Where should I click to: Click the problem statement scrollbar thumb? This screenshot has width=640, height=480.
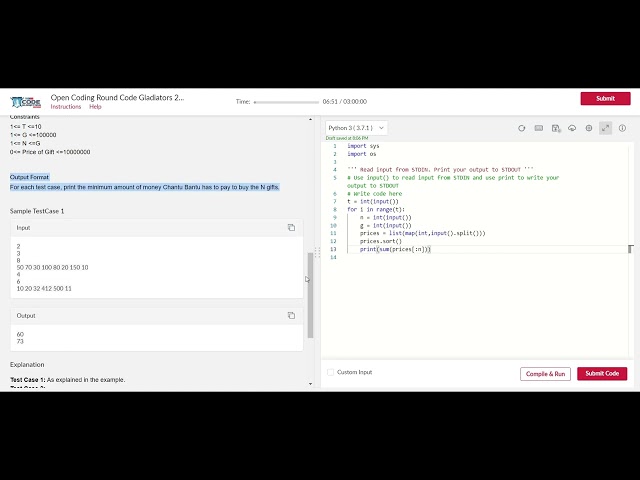[x=310, y=295]
